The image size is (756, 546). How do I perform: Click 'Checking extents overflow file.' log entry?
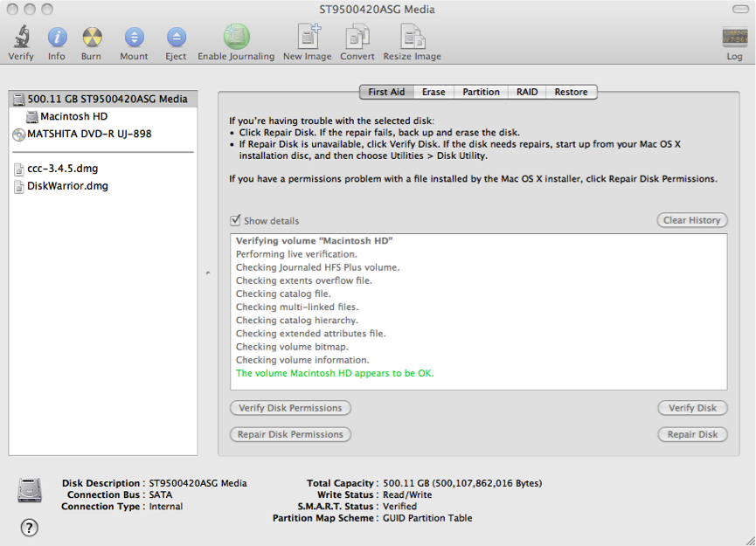(304, 280)
